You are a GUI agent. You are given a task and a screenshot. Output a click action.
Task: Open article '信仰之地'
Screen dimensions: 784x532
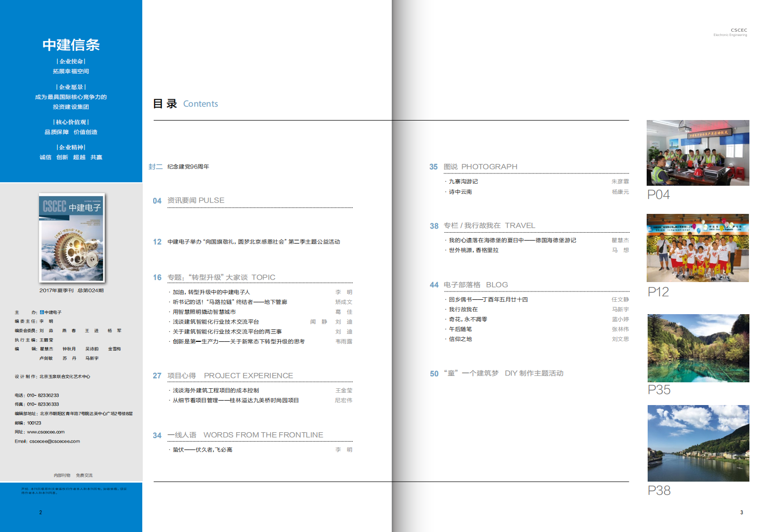pyautogui.click(x=460, y=339)
